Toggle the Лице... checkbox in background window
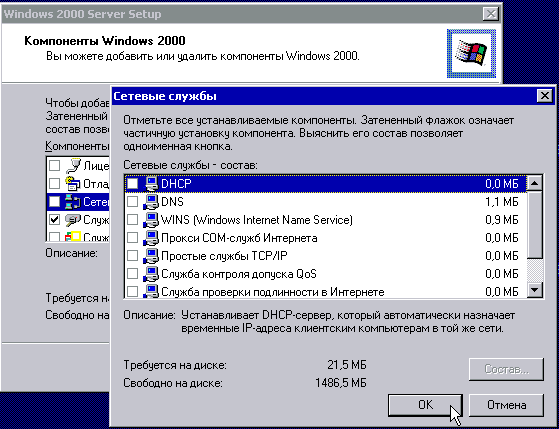 point(54,165)
